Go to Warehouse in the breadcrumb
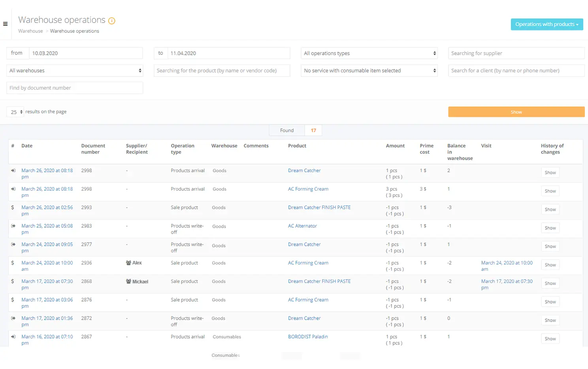This screenshot has width=588, height=369. click(30, 31)
